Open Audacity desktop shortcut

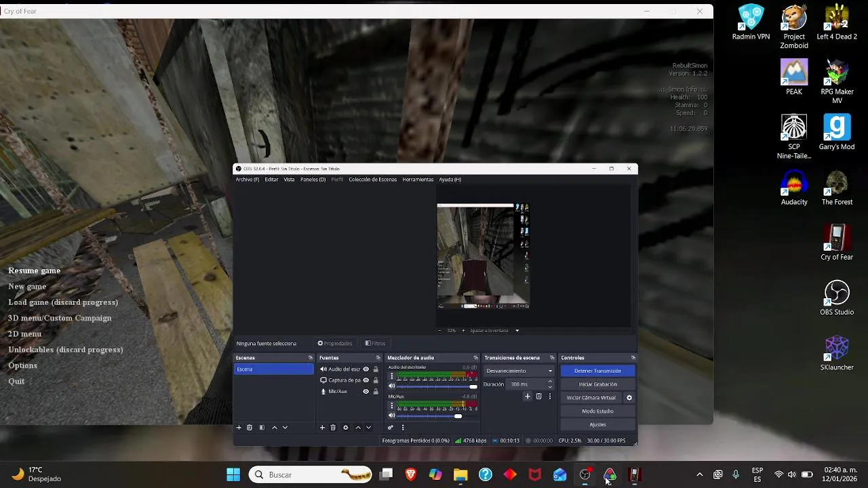point(794,188)
